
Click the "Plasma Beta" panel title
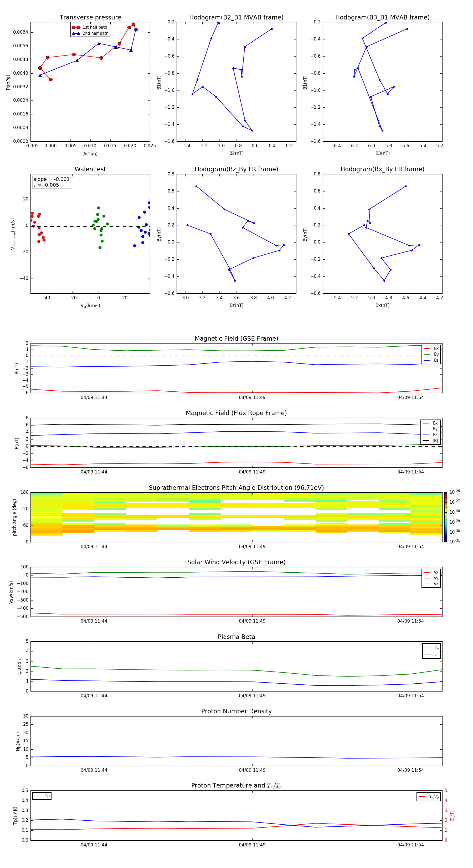(236, 637)
